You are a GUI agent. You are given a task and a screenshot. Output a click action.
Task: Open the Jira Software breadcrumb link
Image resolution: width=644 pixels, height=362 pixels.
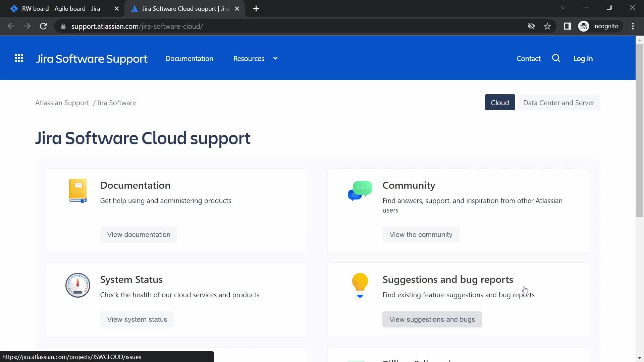click(x=116, y=103)
